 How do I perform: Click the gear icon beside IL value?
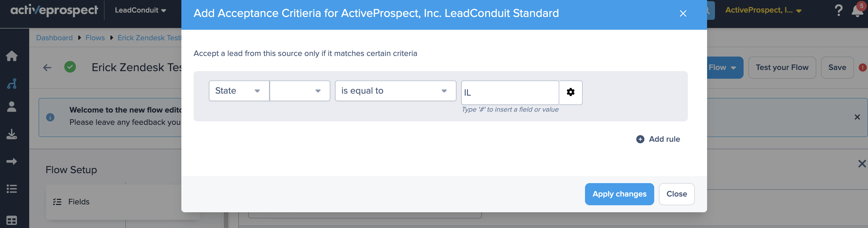570,92
